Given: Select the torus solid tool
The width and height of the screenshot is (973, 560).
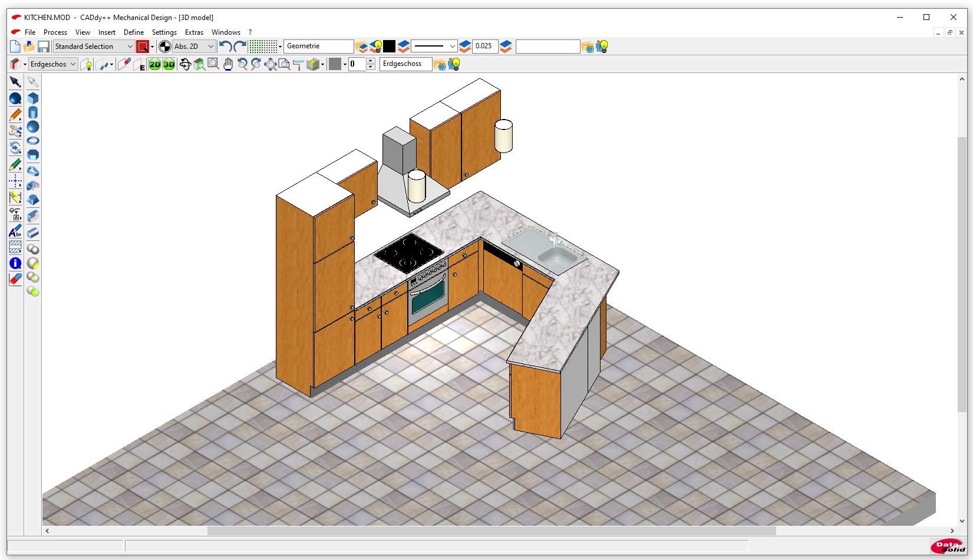Looking at the screenshot, I should 33,141.
